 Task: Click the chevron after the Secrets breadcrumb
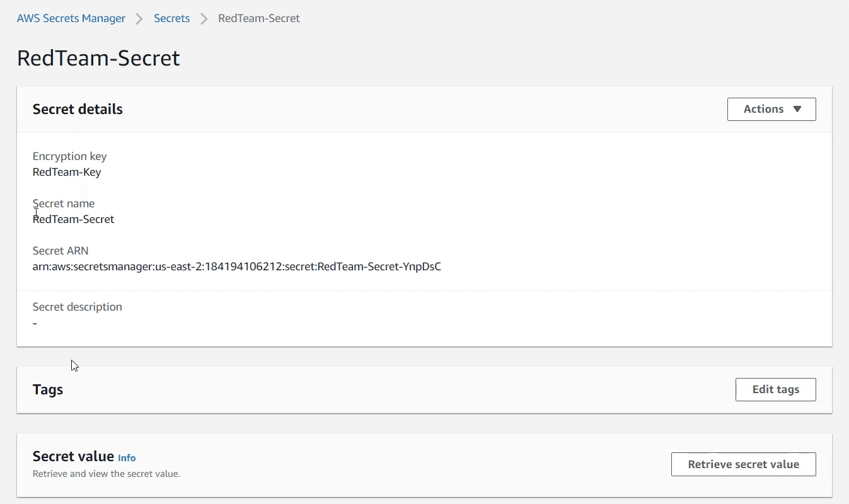(204, 19)
